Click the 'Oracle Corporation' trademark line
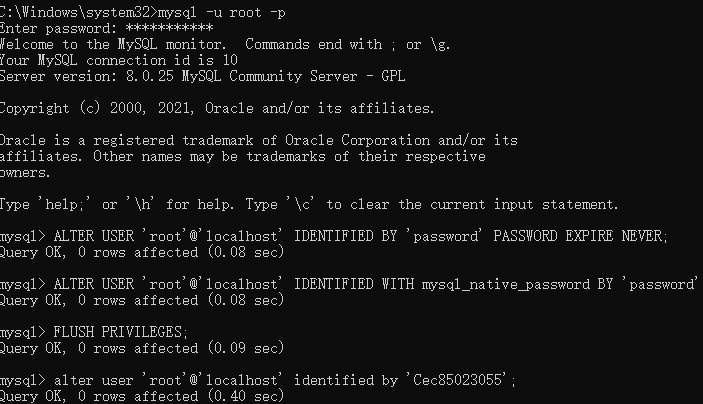This screenshot has width=703, height=404. pos(259,140)
